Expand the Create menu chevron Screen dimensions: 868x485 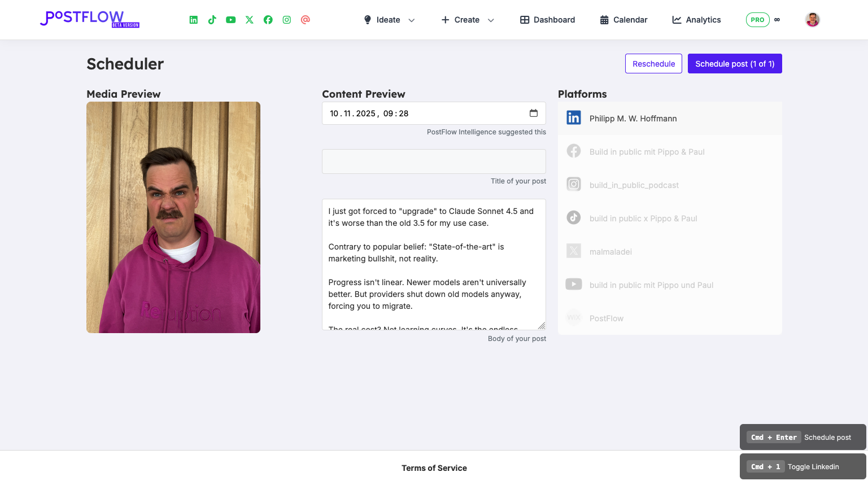[x=490, y=19]
